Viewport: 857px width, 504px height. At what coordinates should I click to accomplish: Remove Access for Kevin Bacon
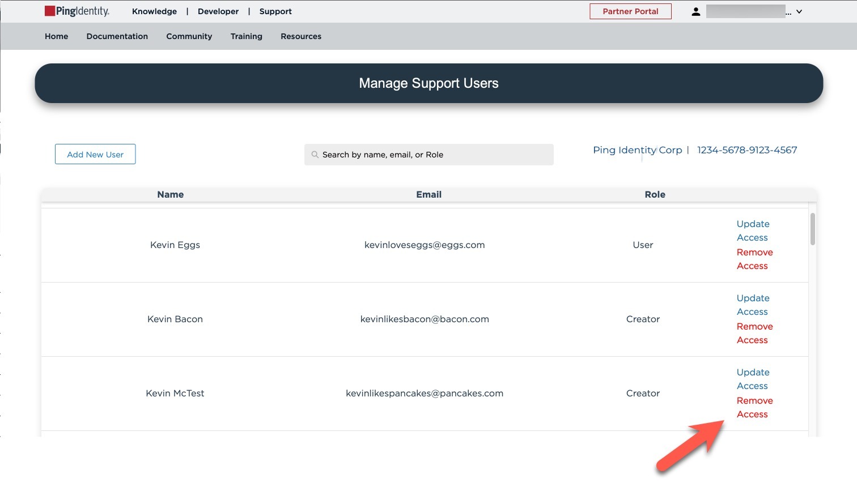pyautogui.click(x=754, y=333)
